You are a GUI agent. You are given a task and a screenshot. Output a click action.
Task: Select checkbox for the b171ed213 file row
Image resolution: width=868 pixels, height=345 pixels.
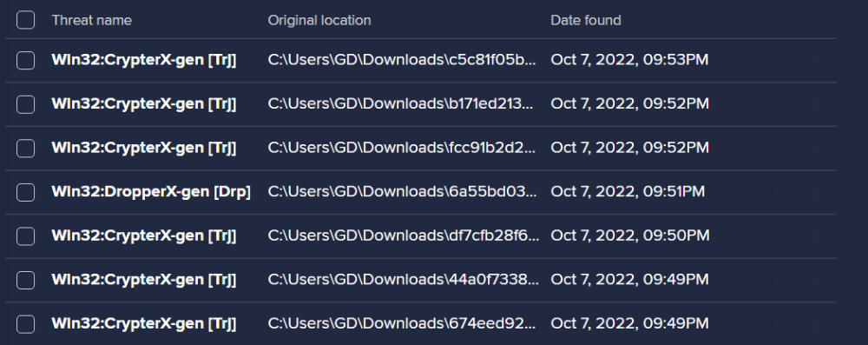point(25,103)
